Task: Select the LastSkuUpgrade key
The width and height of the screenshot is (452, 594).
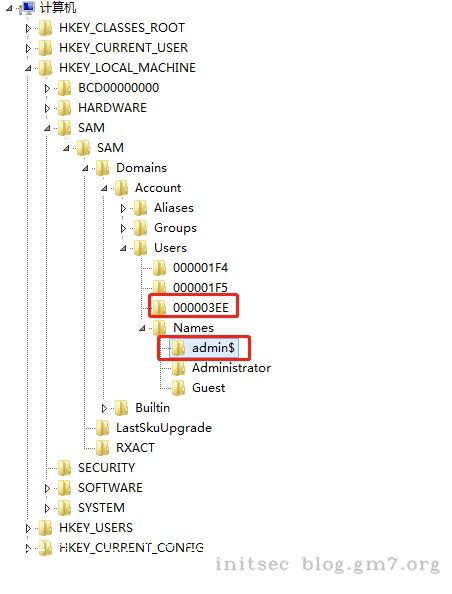Action: pos(164,428)
